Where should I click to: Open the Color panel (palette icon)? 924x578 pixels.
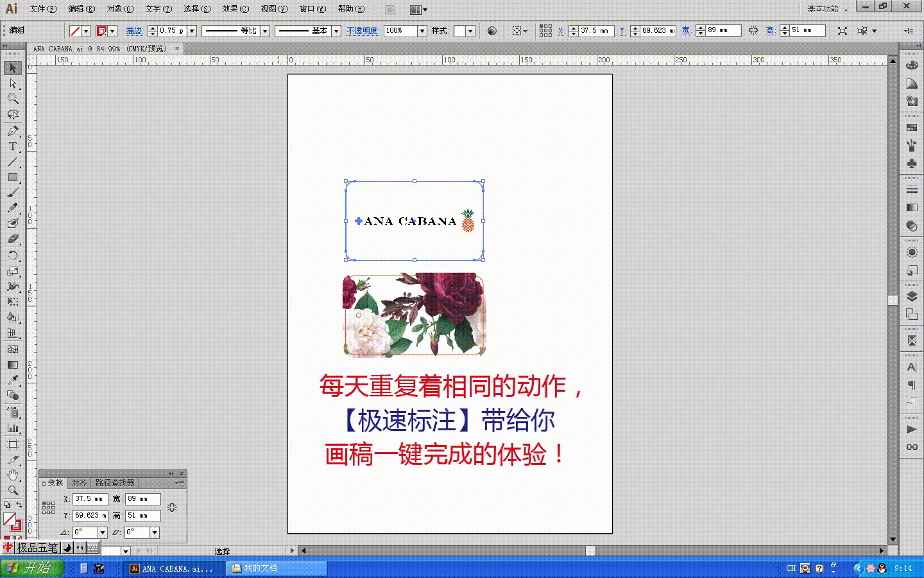(x=912, y=66)
